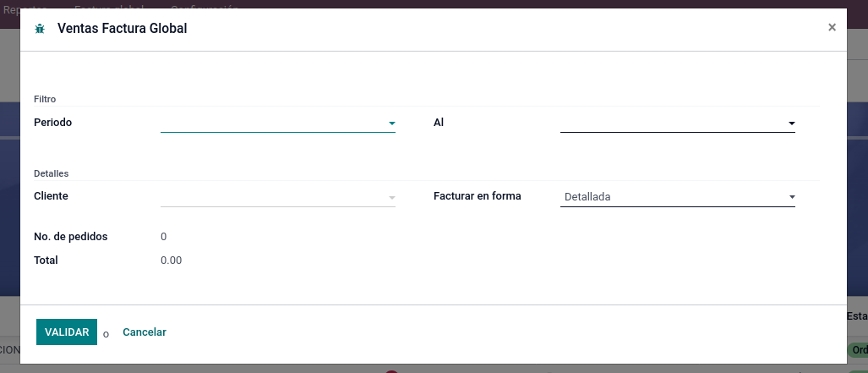The image size is (868, 373).
Task: Click the Periodo field label
Action: 53,123
